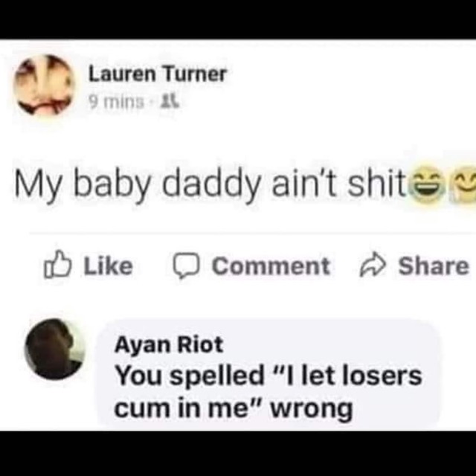The image size is (476, 476).
Task: Click the word "wrong" in the comment
Action: pyautogui.click(x=312, y=410)
